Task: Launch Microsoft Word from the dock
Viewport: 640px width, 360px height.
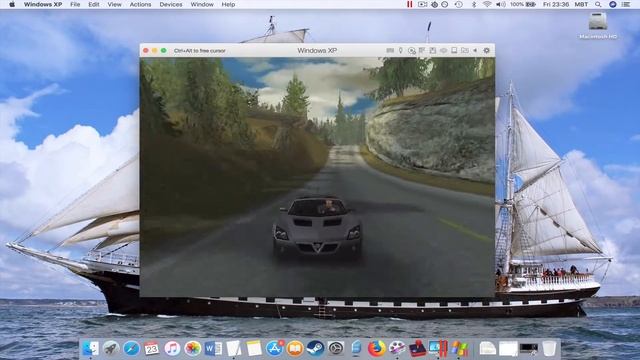Action: pos(213,349)
